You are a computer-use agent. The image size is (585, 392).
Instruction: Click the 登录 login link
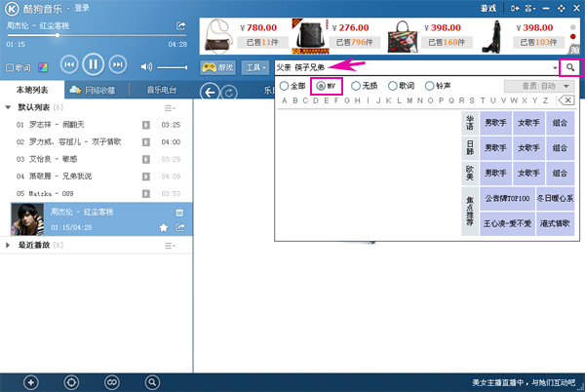(82, 8)
